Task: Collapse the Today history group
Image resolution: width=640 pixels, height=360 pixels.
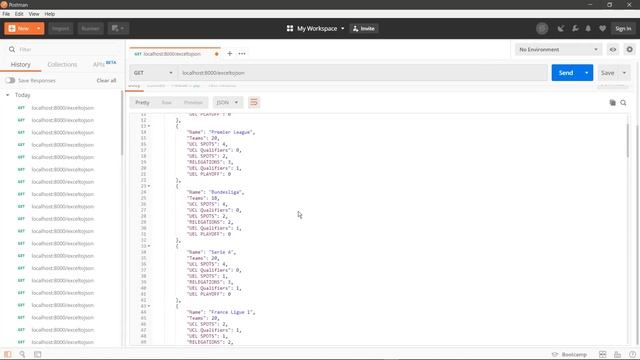Action: 7,95
